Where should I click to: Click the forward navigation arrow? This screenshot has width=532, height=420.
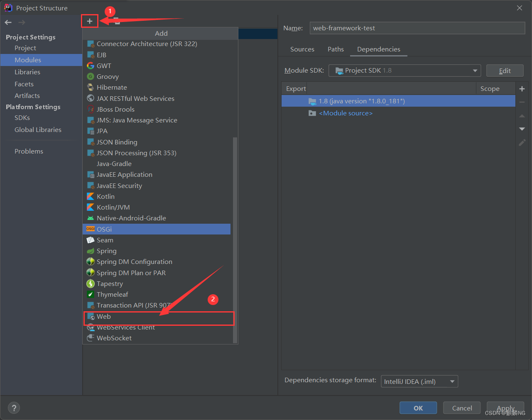22,22
